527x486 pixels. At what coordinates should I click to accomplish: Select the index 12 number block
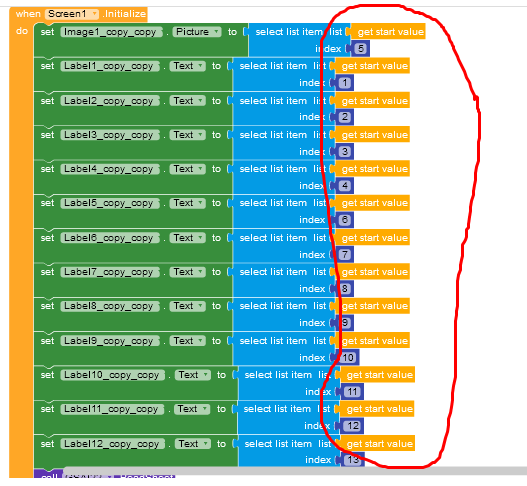click(352, 426)
